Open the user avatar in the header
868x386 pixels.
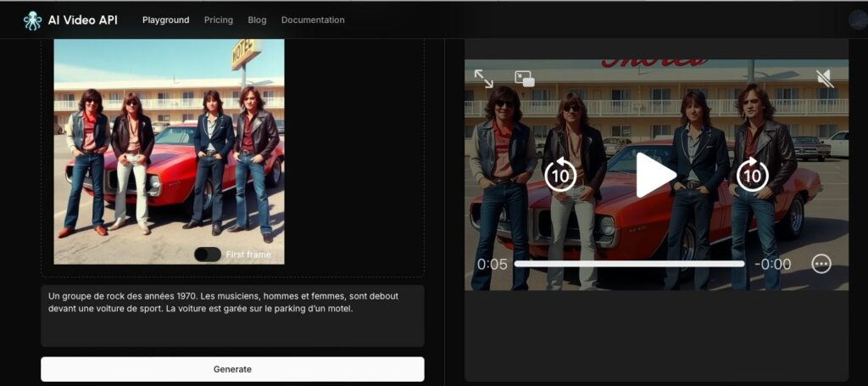pos(857,21)
